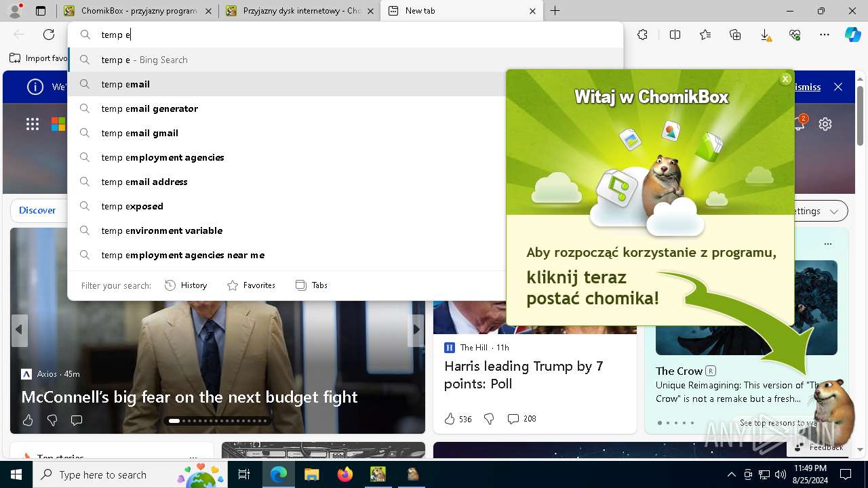Select temp e - Bing Search row
Viewport: 868px width, 488px height.
coord(345,60)
